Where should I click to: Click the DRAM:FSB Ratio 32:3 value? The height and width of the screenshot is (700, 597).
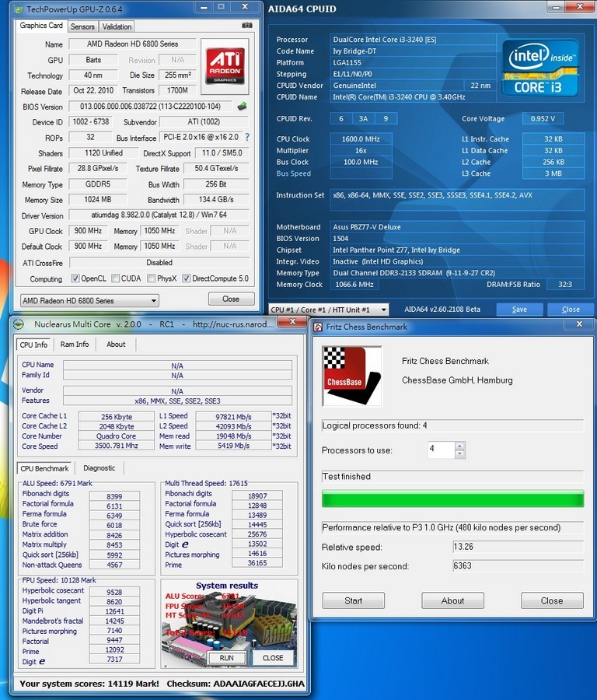click(x=565, y=285)
